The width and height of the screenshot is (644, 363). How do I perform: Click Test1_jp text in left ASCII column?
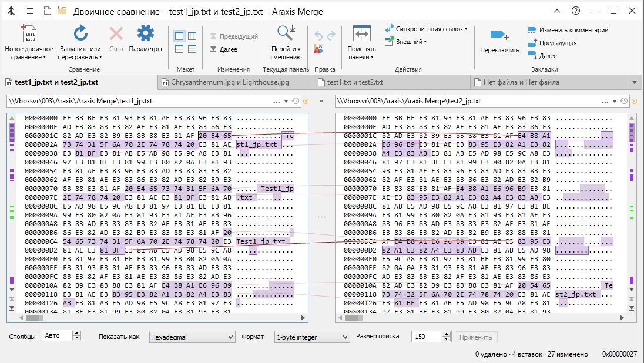pyautogui.click(x=277, y=189)
